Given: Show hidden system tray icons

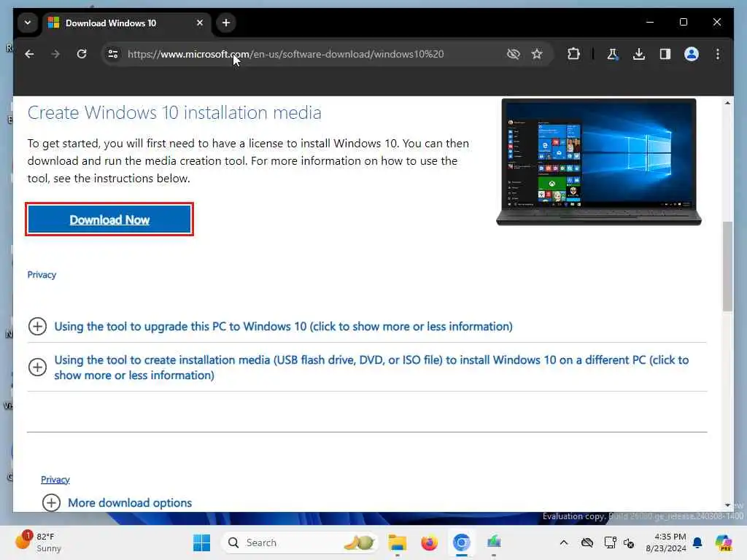Looking at the screenshot, I should (x=564, y=542).
